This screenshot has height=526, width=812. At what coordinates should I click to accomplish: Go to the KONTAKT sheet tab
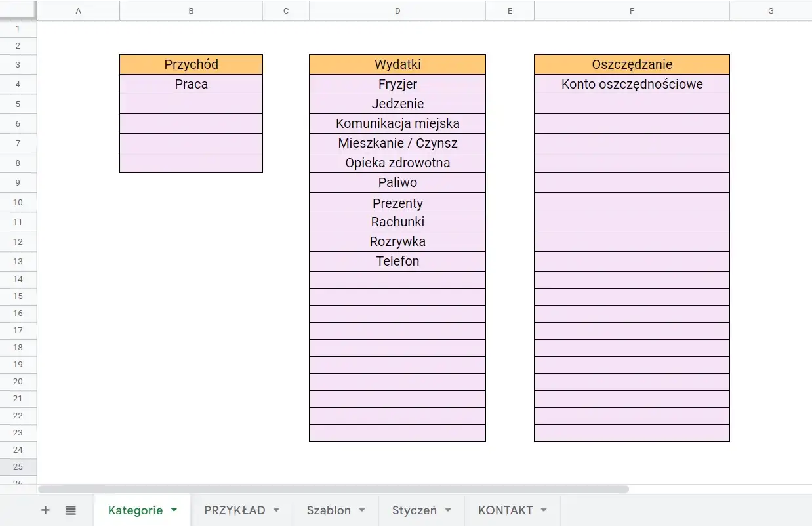505,510
